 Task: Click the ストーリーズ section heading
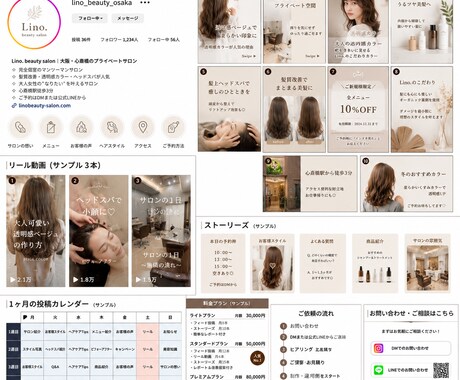pos(226,225)
